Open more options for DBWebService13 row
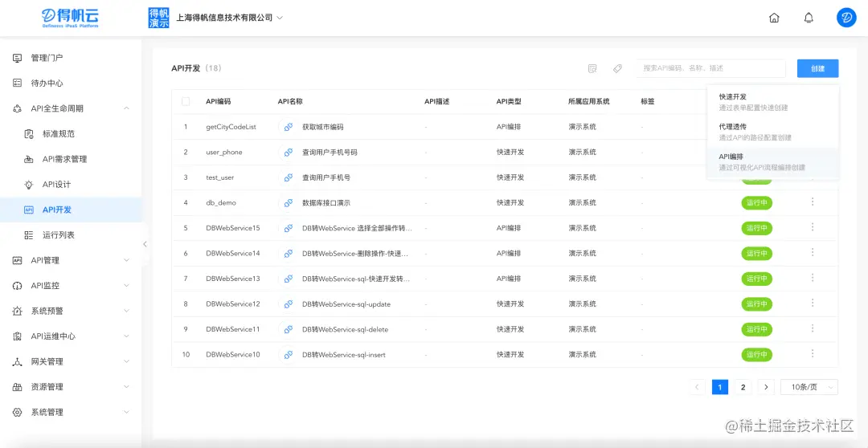The image size is (868, 448). tap(812, 278)
